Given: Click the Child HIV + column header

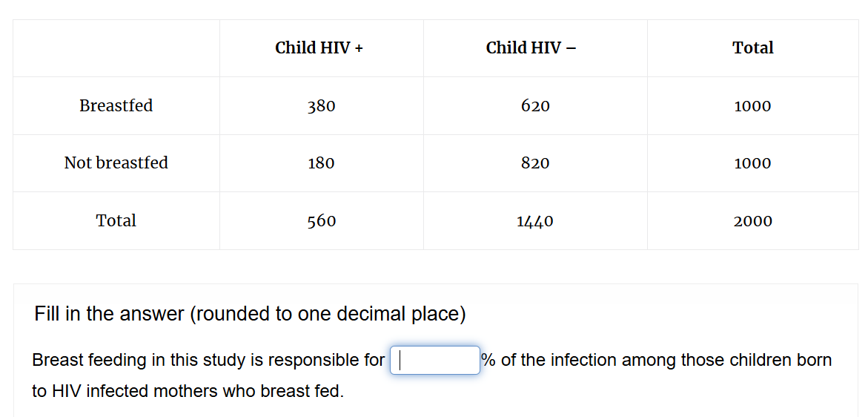Looking at the screenshot, I should [319, 48].
